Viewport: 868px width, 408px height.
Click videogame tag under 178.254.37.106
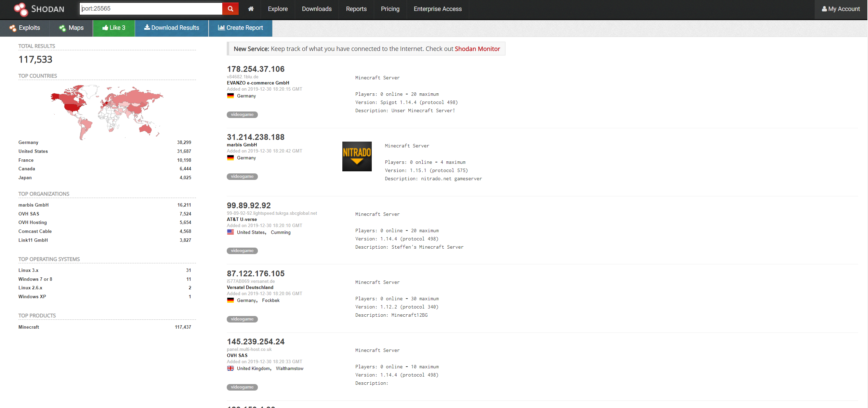click(x=242, y=115)
